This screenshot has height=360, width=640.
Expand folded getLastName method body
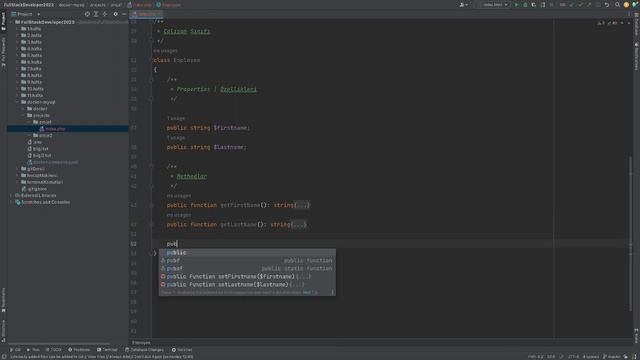[x=299, y=224]
